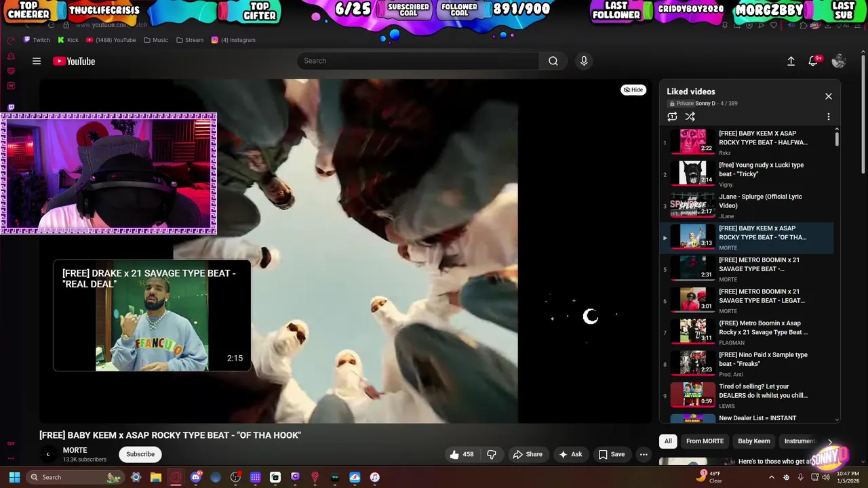The height and width of the screenshot is (488, 868).
Task: Dislike the current video
Action: [492, 454]
